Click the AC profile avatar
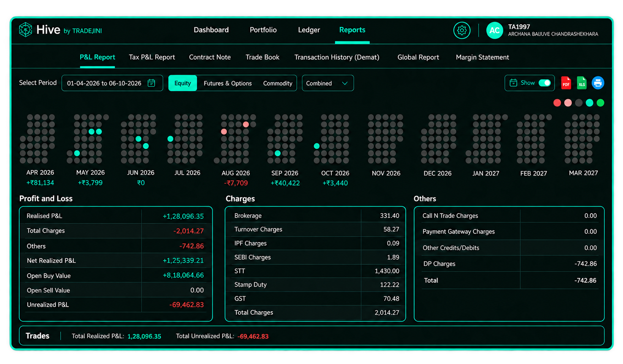The image size is (623, 364). [495, 30]
